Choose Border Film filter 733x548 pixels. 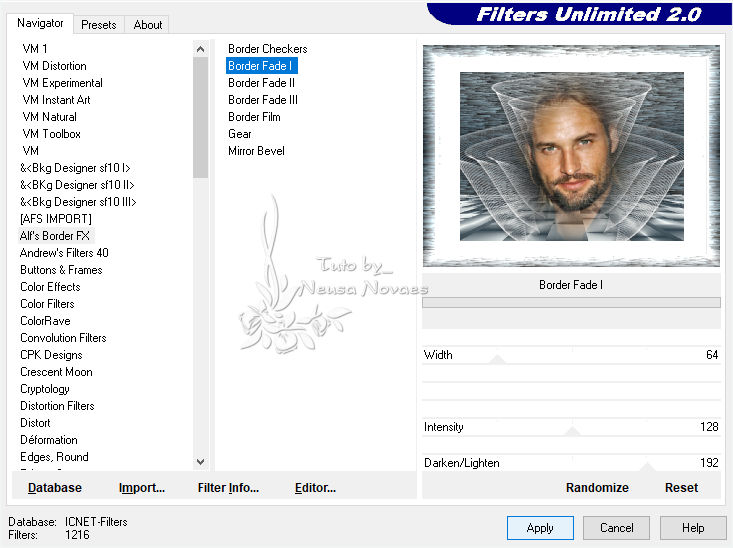pyautogui.click(x=254, y=117)
